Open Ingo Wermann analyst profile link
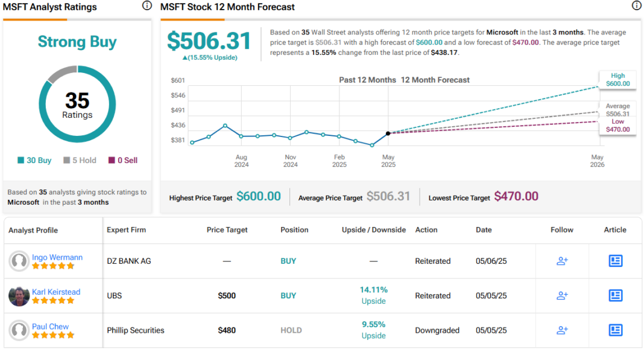Image resolution: width=644 pixels, height=349 pixels. 57,257
